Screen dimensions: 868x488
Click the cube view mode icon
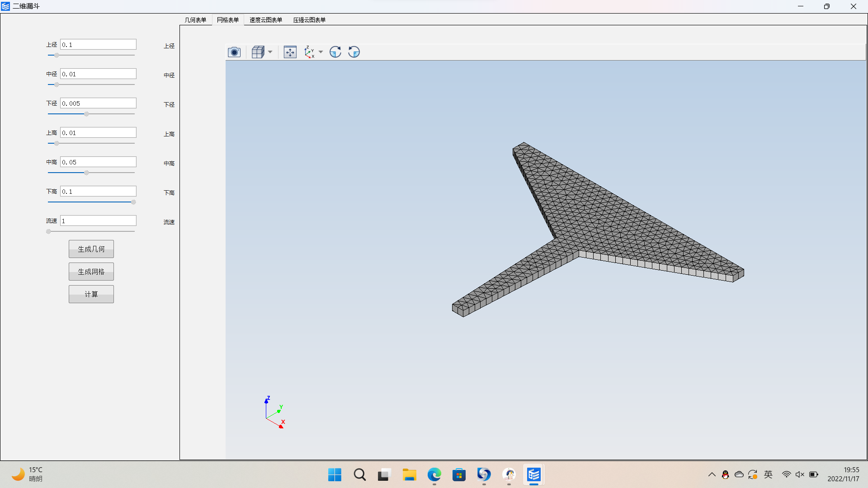pyautogui.click(x=258, y=52)
